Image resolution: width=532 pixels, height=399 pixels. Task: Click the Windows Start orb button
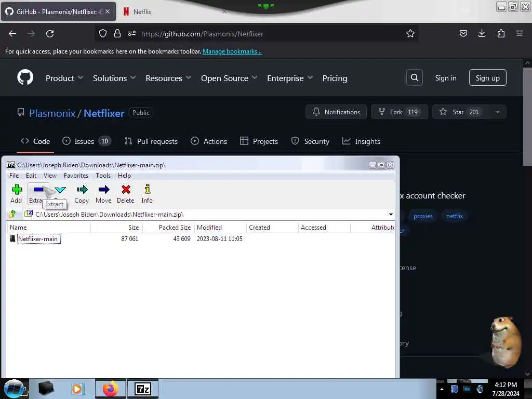(14, 389)
